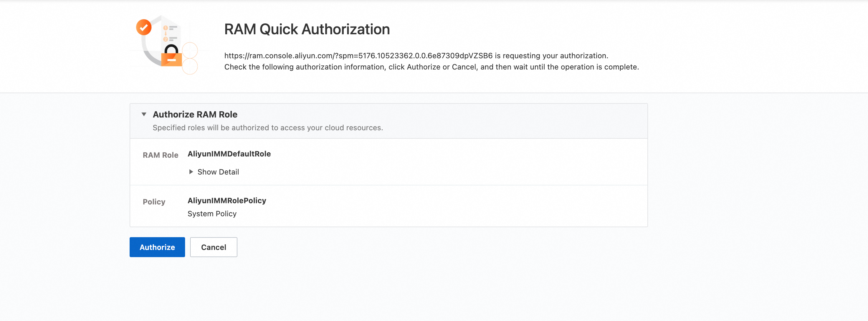
Task: Select the AliyunIMMDefaultRole role name
Action: 229,153
